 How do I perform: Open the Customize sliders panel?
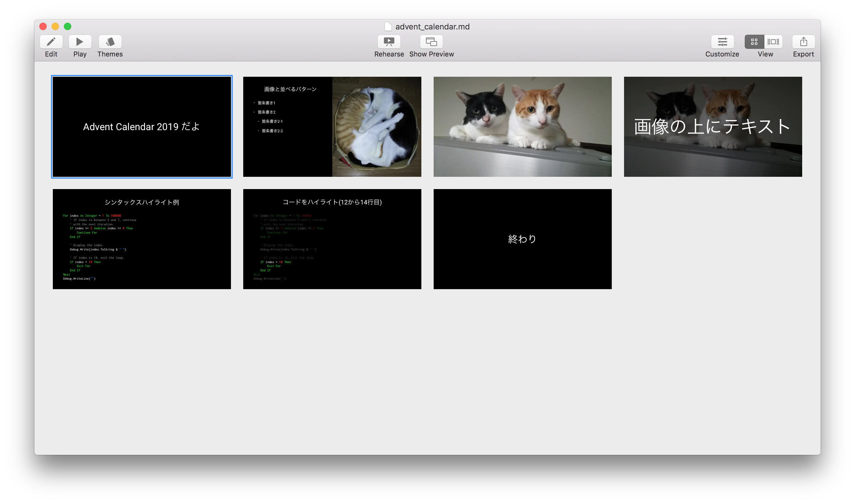pos(722,42)
